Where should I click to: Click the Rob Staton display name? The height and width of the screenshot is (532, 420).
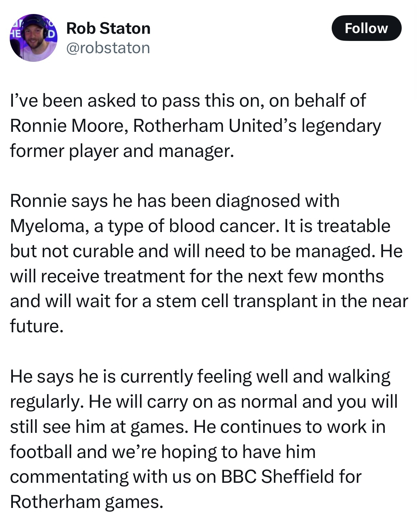(108, 28)
